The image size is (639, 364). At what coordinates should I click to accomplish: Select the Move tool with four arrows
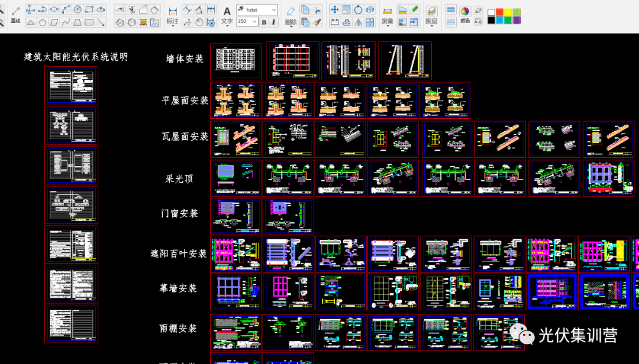[x=334, y=9]
